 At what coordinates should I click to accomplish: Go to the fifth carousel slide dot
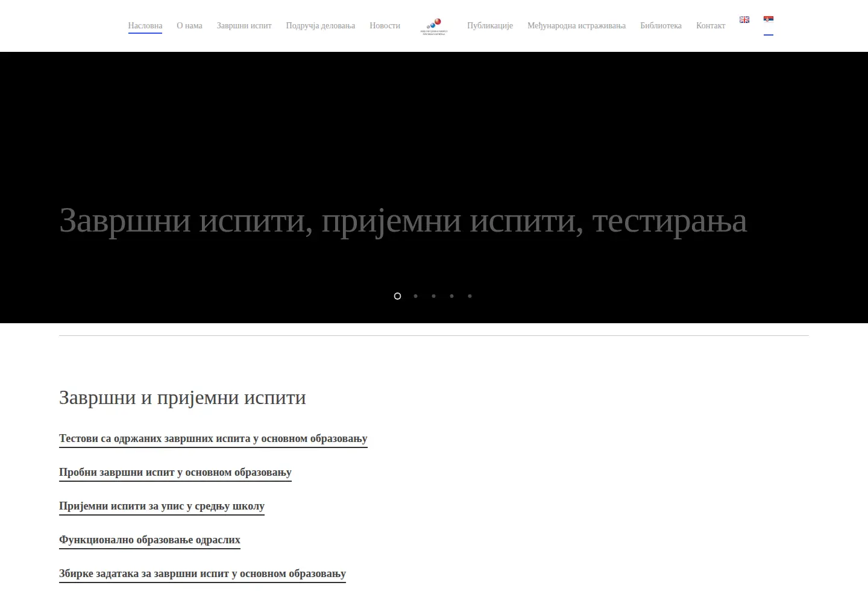(470, 296)
